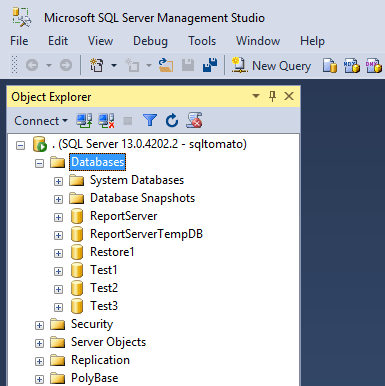Click the Navigate Forward arrow icon
This screenshot has height=386, width=385.
pos(66,65)
